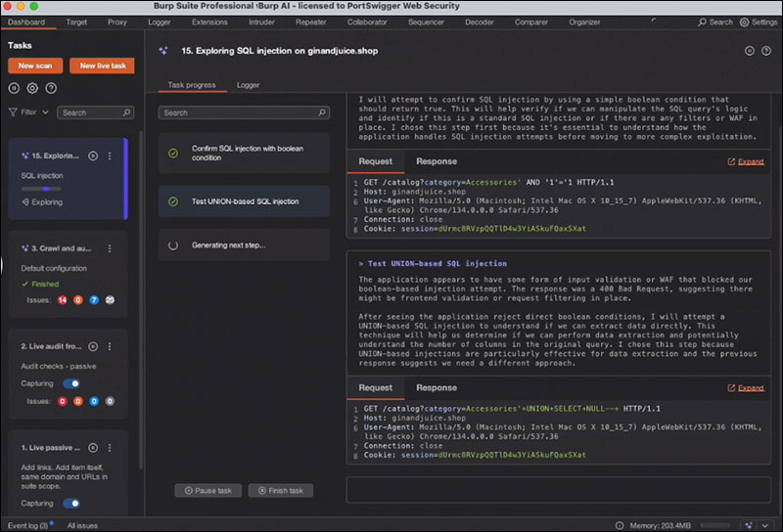Click search magnifier in task steps search box
783x532 pixels.
(322, 112)
